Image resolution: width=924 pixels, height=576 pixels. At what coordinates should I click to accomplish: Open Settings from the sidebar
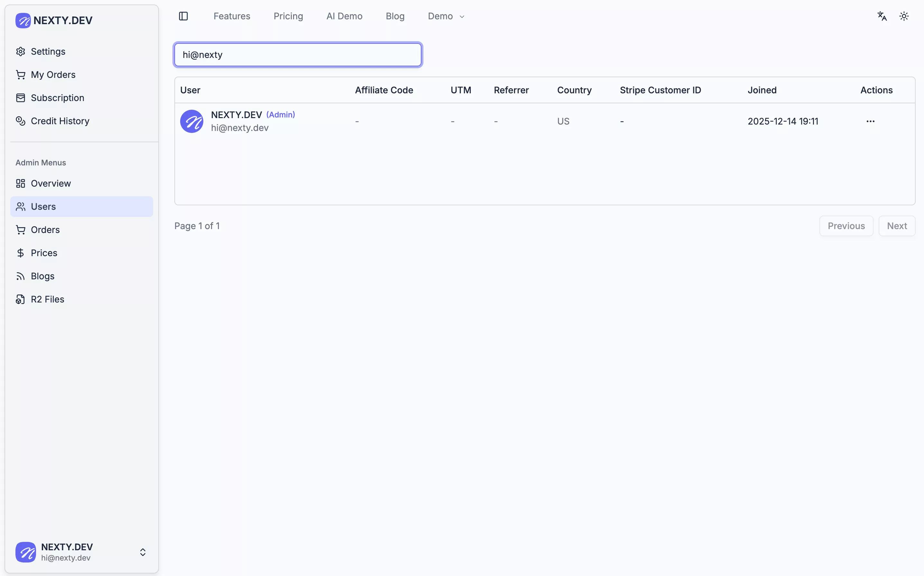click(x=48, y=51)
